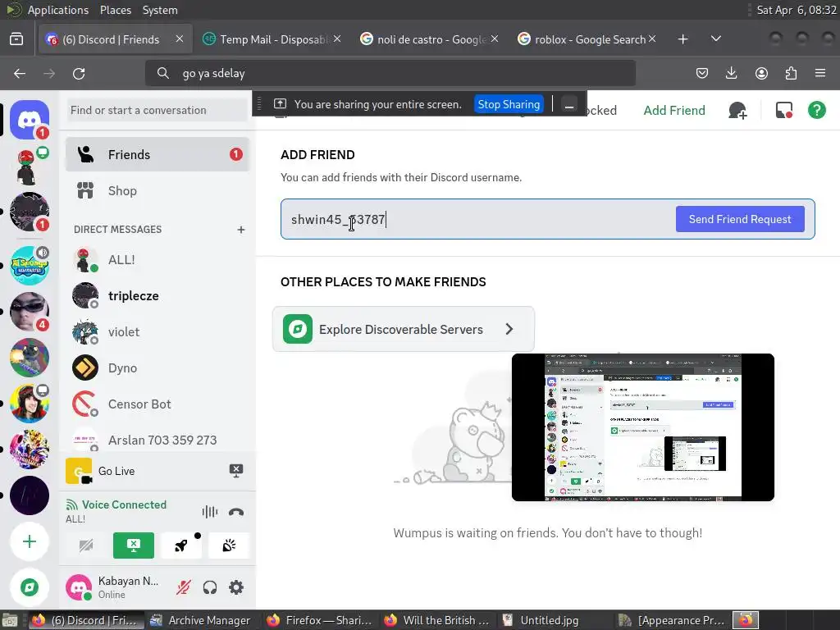
Task: Open a new browser tab
Action: (x=682, y=39)
